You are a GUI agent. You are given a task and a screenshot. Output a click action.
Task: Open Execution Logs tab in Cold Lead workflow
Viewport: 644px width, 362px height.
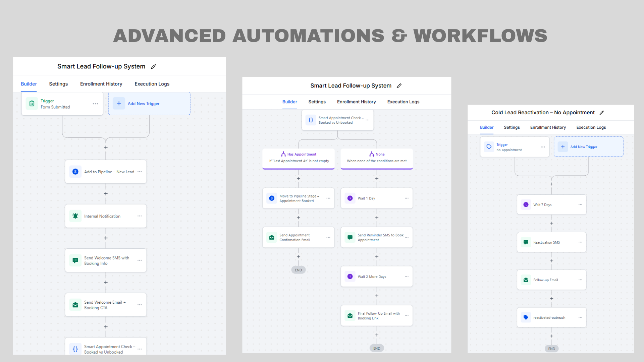click(x=591, y=127)
